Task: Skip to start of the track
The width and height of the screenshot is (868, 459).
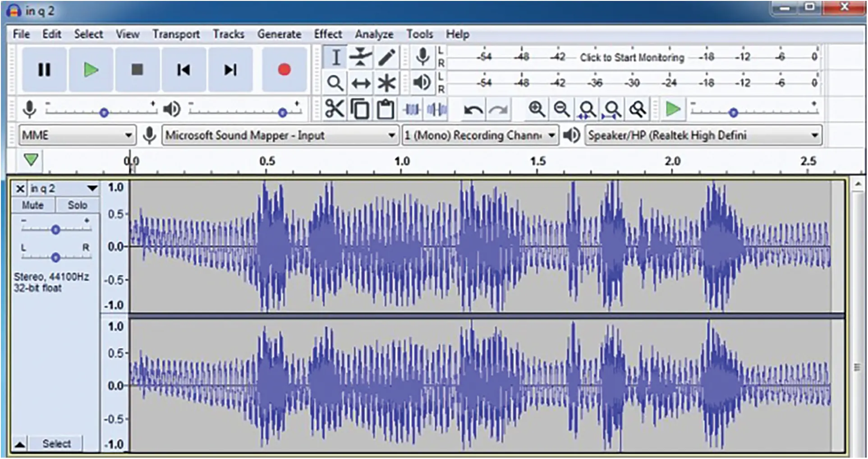Action: (184, 69)
